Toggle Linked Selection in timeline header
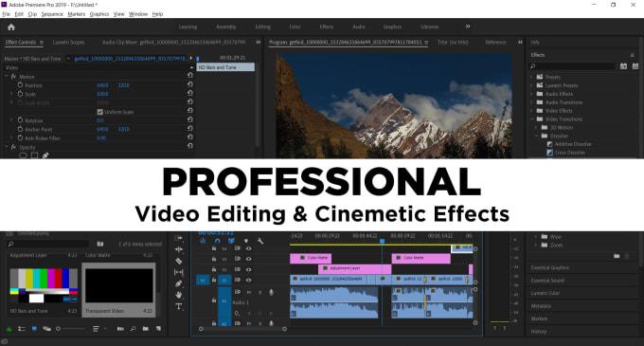The width and height of the screenshot is (644, 346). click(x=231, y=241)
